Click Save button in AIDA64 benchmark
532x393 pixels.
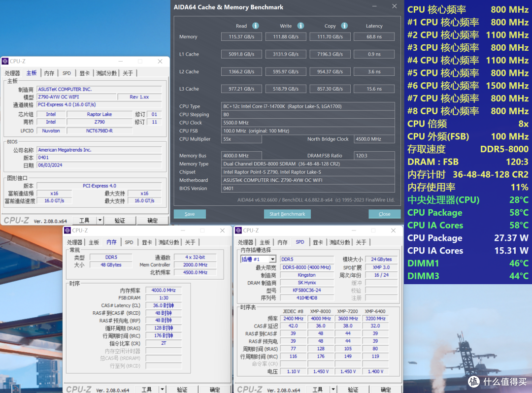[x=190, y=214]
